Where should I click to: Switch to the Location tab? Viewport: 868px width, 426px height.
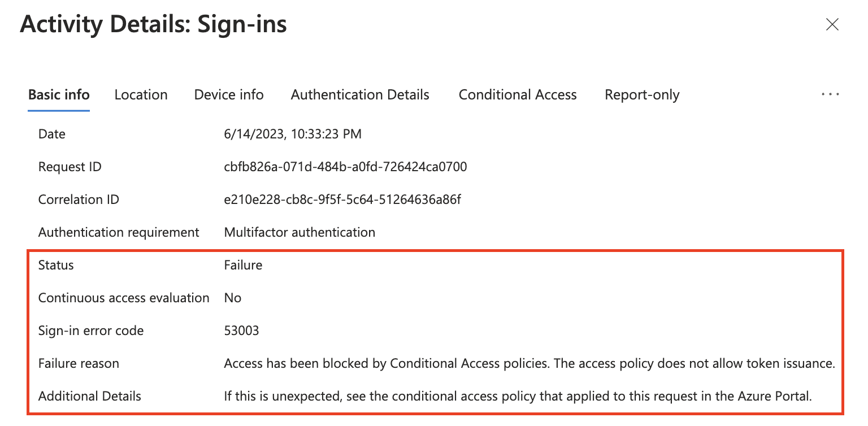[x=141, y=94]
